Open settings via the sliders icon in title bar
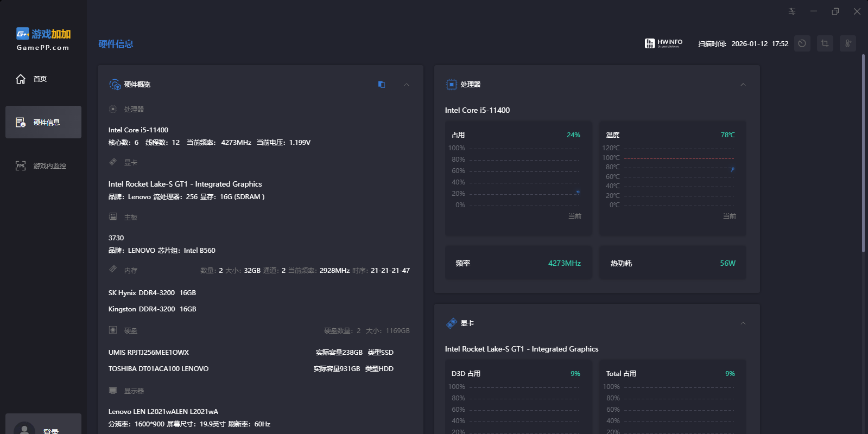 tap(792, 11)
